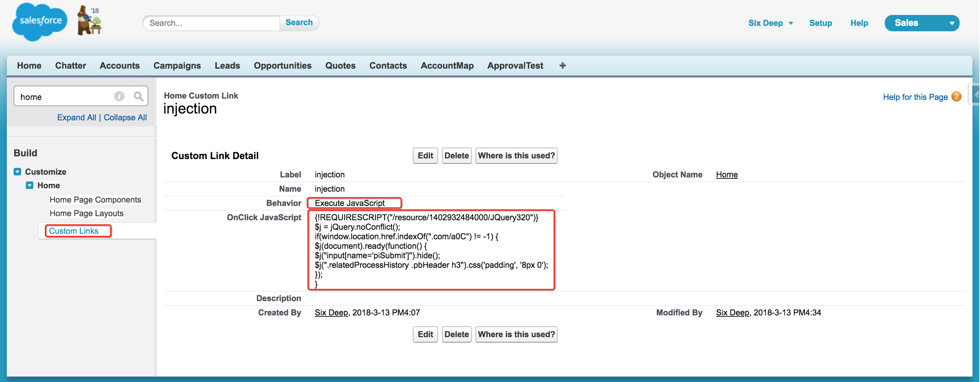Click the magnifier icon in sidebar search
The image size is (980, 382).
click(x=138, y=97)
